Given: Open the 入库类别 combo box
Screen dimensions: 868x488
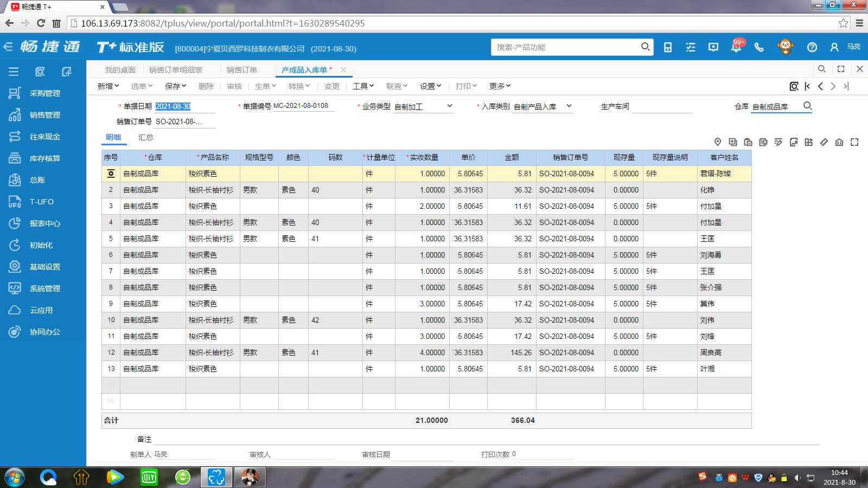Looking at the screenshot, I should click(542, 106).
